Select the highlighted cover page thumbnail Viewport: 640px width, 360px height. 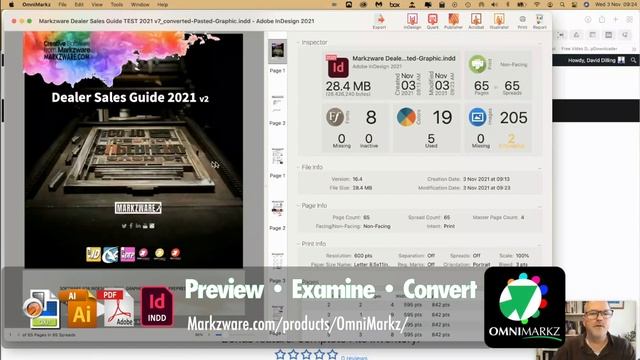(278, 51)
